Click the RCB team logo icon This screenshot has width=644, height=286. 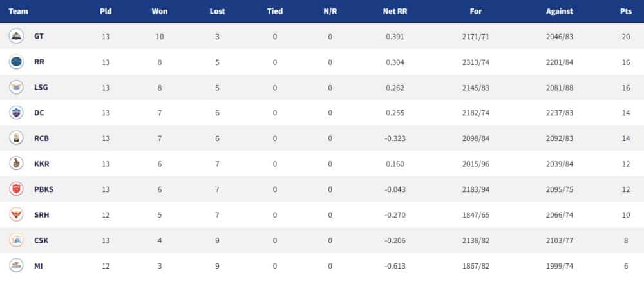(17, 138)
